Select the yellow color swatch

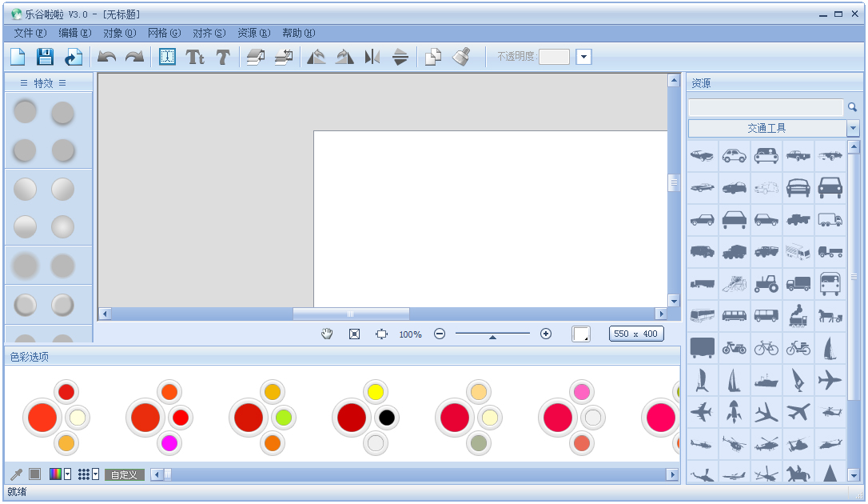[376, 392]
